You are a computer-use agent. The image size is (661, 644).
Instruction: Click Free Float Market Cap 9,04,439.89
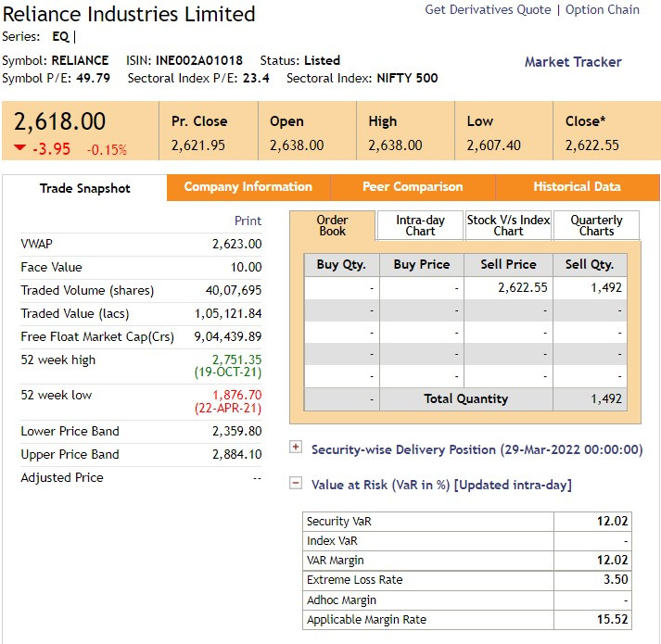tap(228, 336)
